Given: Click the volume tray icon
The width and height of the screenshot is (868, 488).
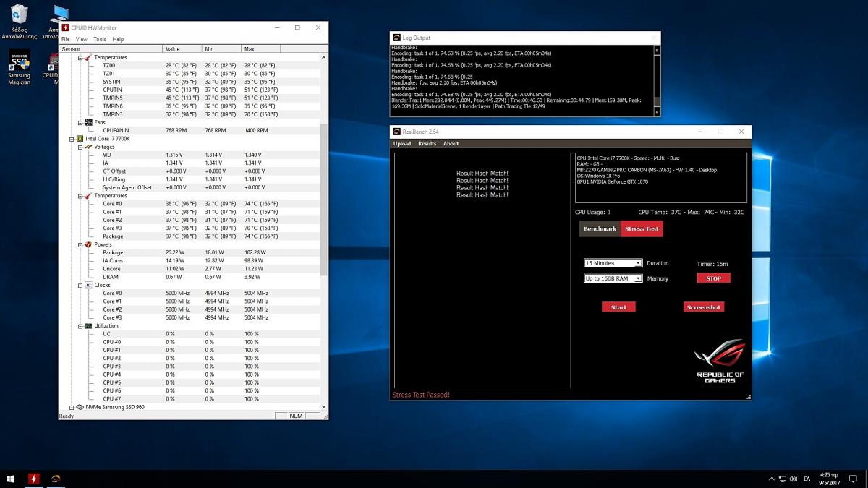Looking at the screenshot, I should click(x=793, y=479).
